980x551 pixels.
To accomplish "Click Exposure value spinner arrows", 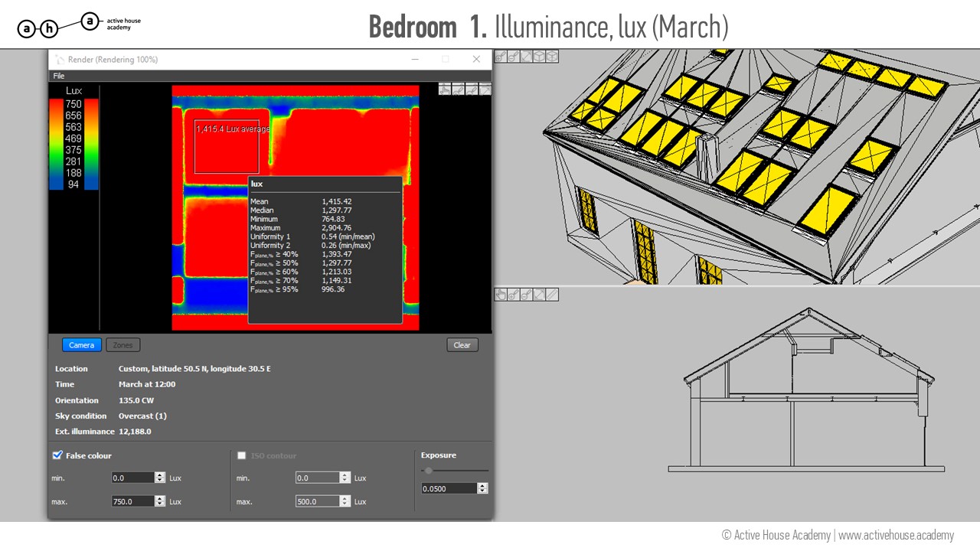I will tap(482, 488).
